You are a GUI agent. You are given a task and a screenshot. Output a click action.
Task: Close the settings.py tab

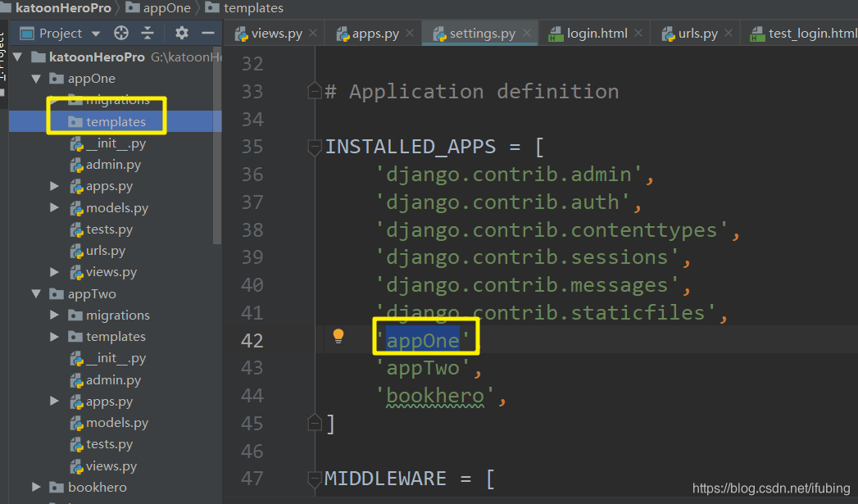click(x=527, y=34)
